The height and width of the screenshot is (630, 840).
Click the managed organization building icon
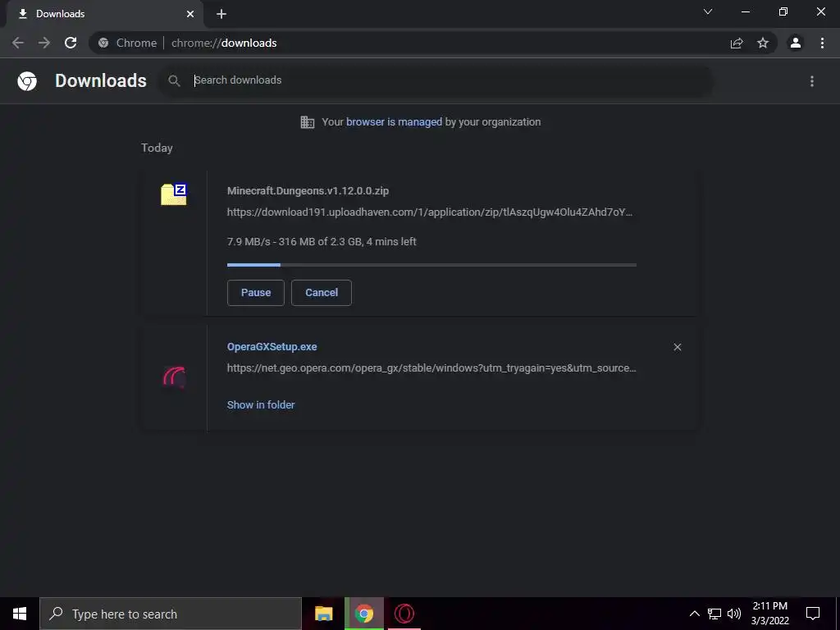click(308, 122)
